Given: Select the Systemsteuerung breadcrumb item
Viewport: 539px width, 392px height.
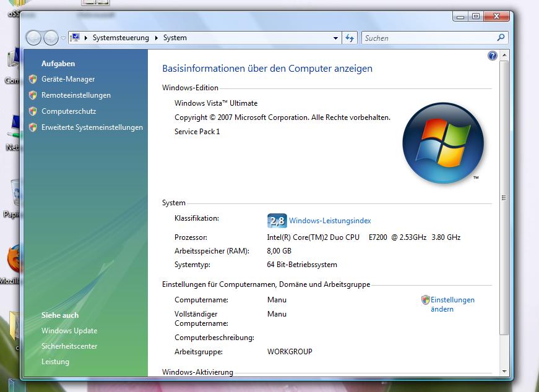Looking at the screenshot, I should (x=121, y=38).
